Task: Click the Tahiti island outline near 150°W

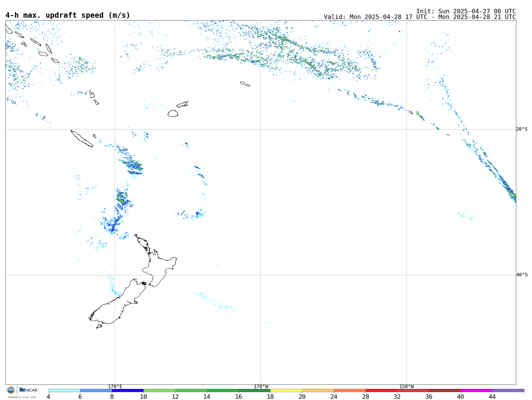Action: click(x=411, y=112)
